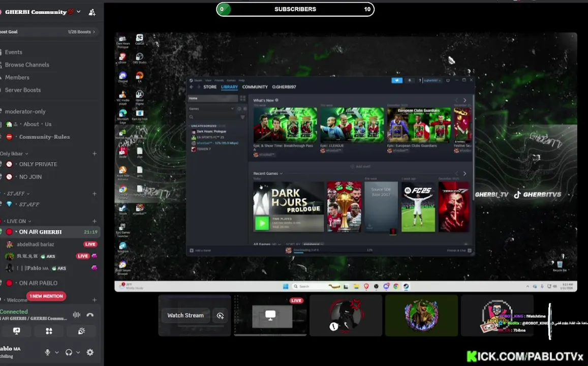
Task: Jump to the 1 NEW MENTION pill
Action: tap(46, 296)
